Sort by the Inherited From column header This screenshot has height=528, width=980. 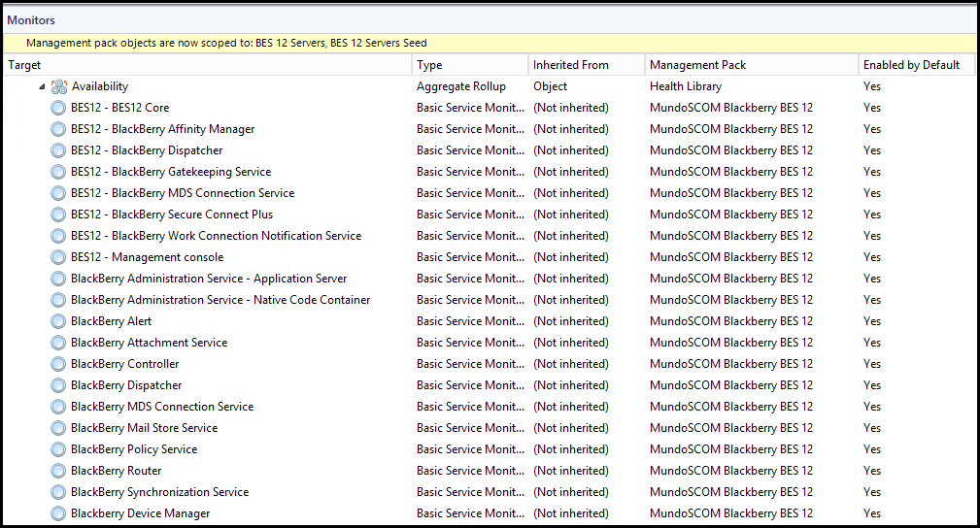(587, 65)
